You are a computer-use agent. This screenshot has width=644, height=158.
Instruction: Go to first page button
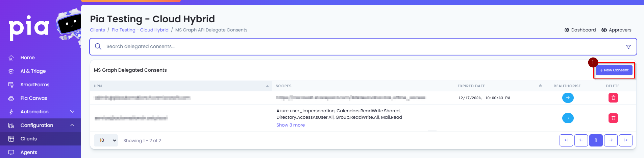pos(566,140)
